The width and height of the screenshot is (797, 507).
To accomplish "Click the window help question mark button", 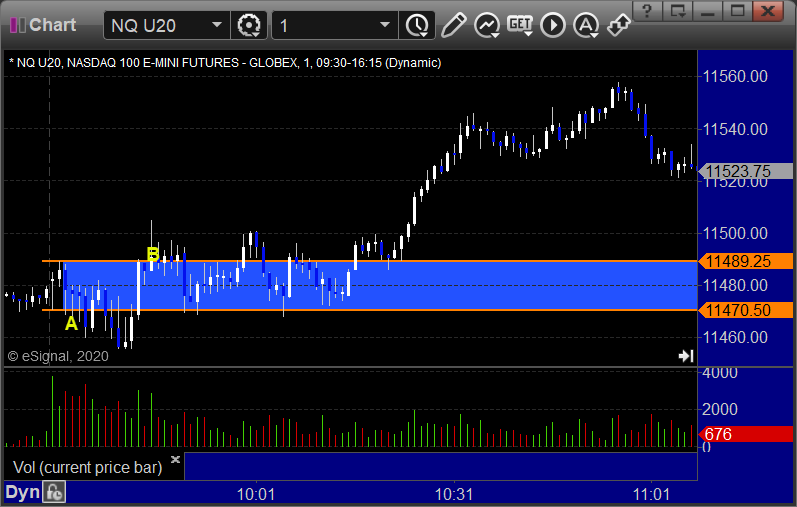I will pos(647,11).
